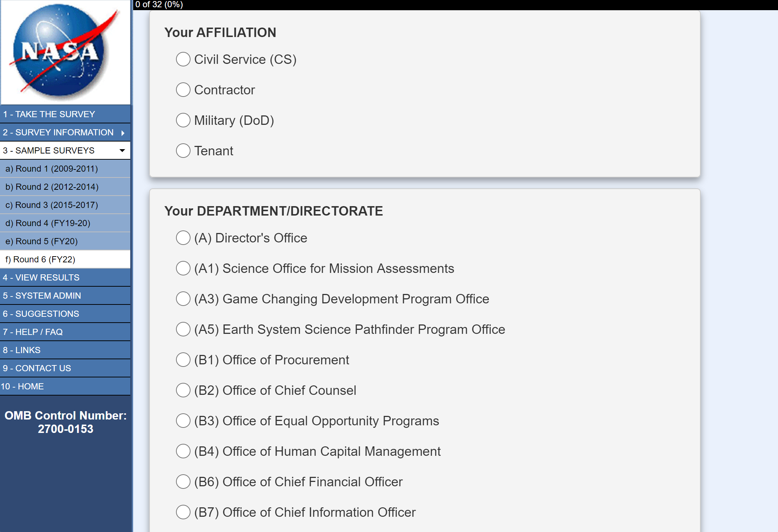Choose Contractor affiliation option
The width and height of the screenshot is (778, 532).
[183, 90]
